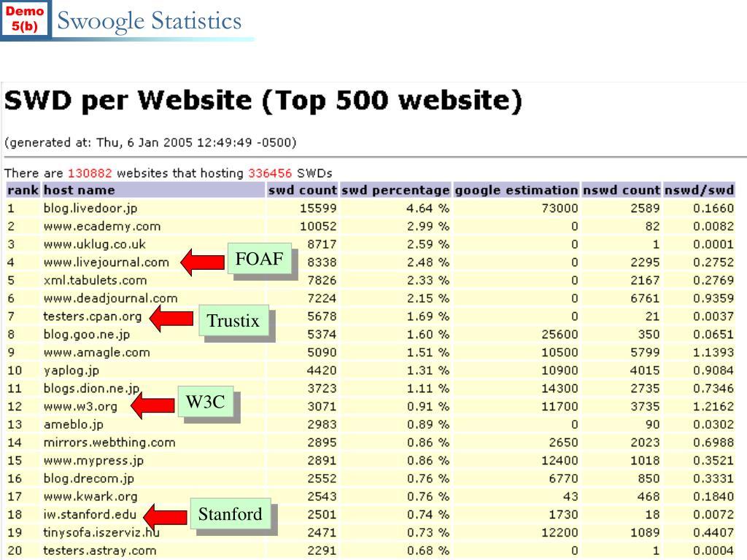Click the 'Swoogle Statistics' slide title
This screenshot has width=747, height=560.
point(149,22)
